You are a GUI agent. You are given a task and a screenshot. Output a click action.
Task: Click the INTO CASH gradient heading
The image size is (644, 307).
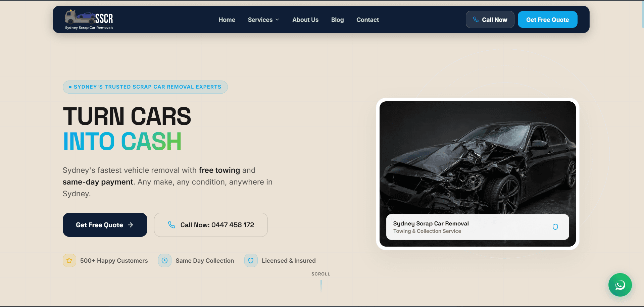122,141
